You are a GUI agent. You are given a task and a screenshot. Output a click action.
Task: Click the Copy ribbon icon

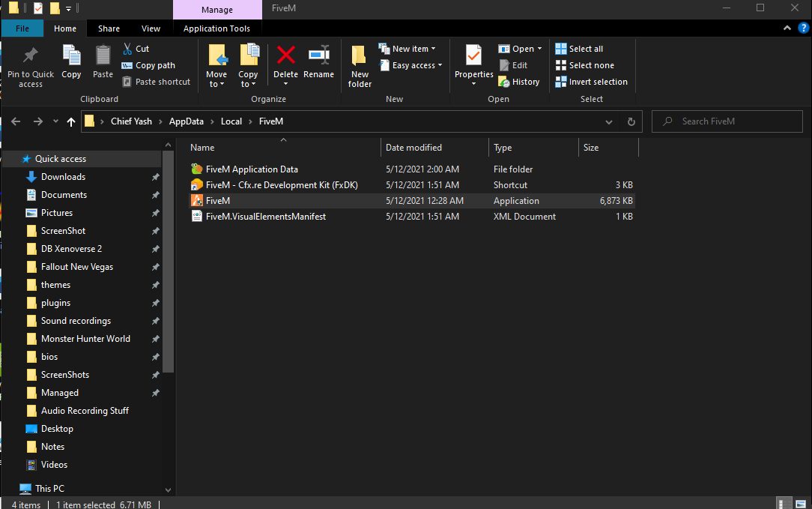click(71, 55)
